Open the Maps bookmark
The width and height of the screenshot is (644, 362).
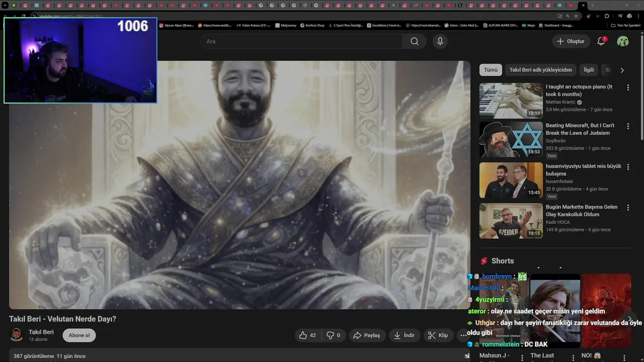(x=528, y=25)
